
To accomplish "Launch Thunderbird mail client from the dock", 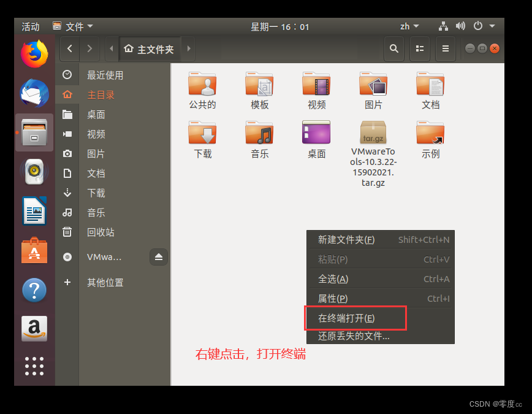I will [34, 93].
